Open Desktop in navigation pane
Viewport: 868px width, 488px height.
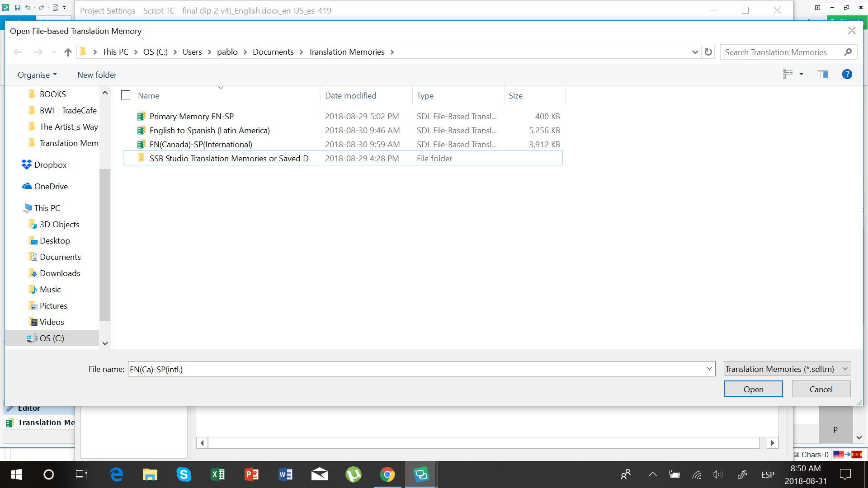[x=55, y=240]
